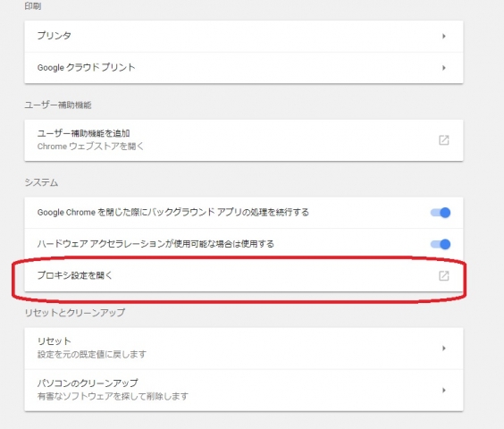
Task: Select the プリンタ label
Action: [x=54, y=36]
